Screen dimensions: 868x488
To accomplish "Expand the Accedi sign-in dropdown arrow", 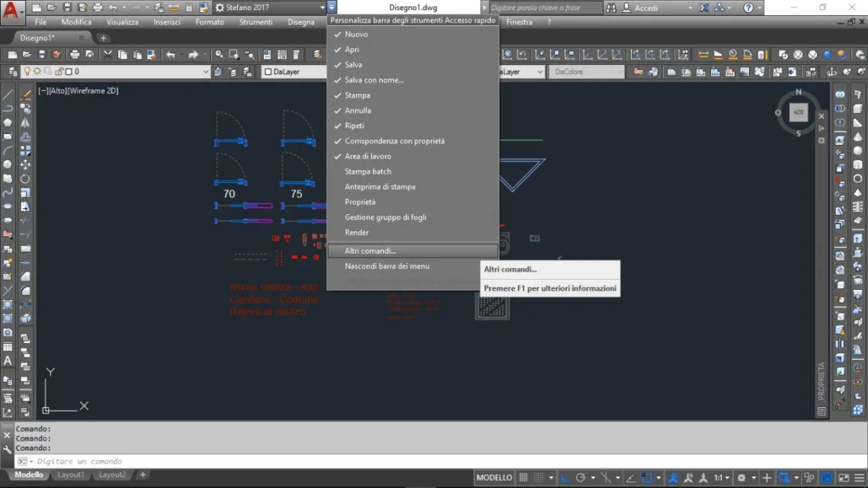I will (690, 8).
